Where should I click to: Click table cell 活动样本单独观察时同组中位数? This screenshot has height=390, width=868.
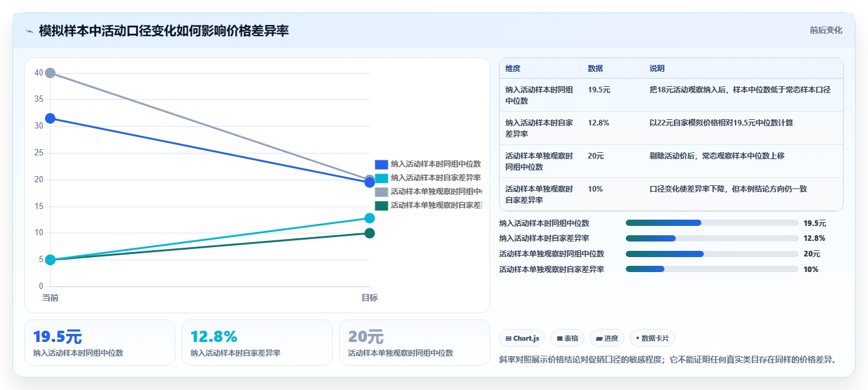click(539, 161)
